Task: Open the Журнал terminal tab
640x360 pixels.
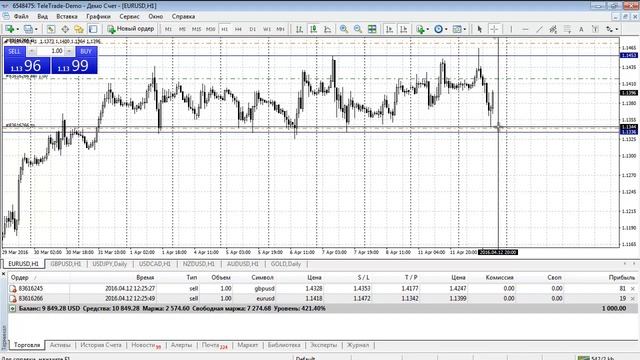Action: click(358, 345)
